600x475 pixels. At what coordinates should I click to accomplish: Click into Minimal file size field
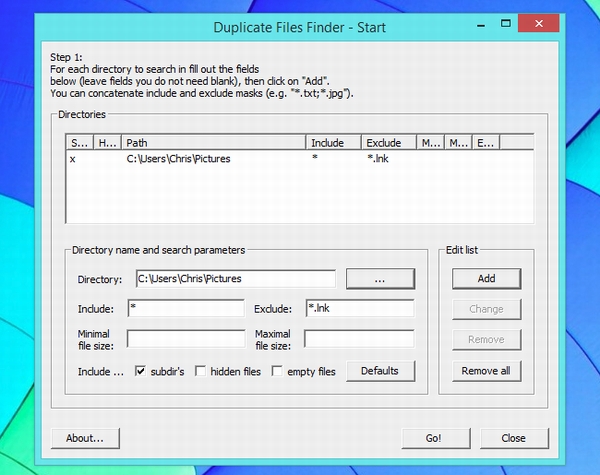tap(186, 339)
